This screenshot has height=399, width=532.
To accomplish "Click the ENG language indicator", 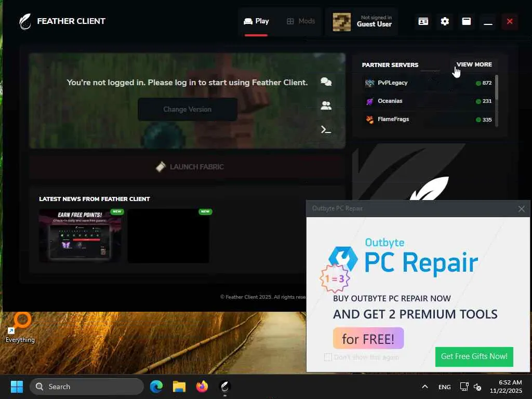I will point(445,387).
